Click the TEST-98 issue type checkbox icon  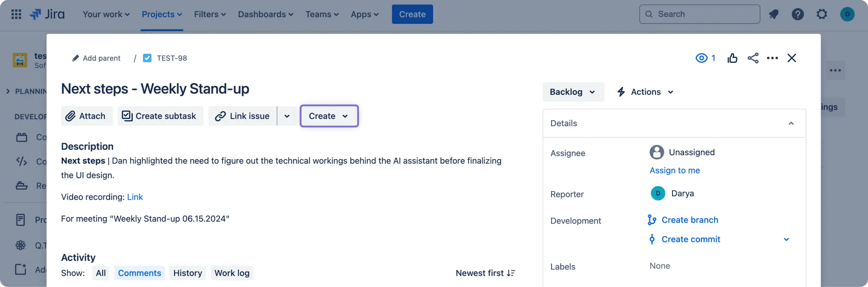pos(147,58)
